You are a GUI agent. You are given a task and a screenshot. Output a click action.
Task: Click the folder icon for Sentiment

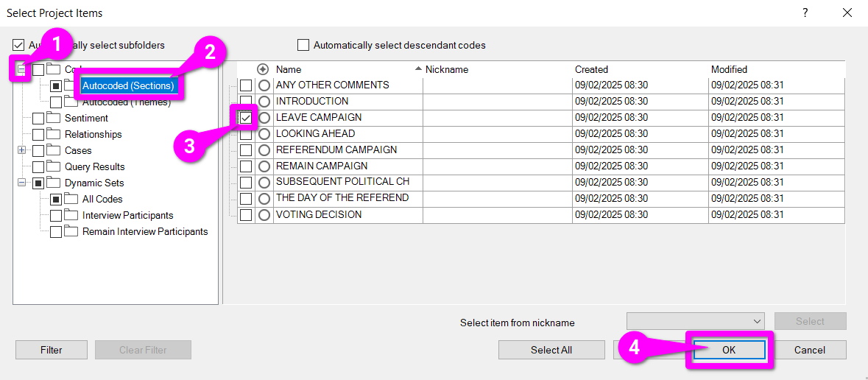[x=53, y=118]
